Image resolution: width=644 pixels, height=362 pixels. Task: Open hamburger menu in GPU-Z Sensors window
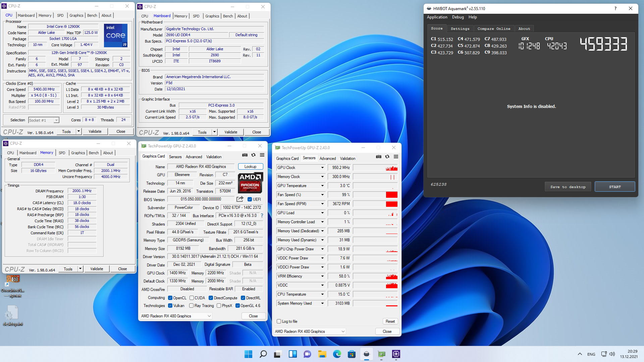pos(396,157)
